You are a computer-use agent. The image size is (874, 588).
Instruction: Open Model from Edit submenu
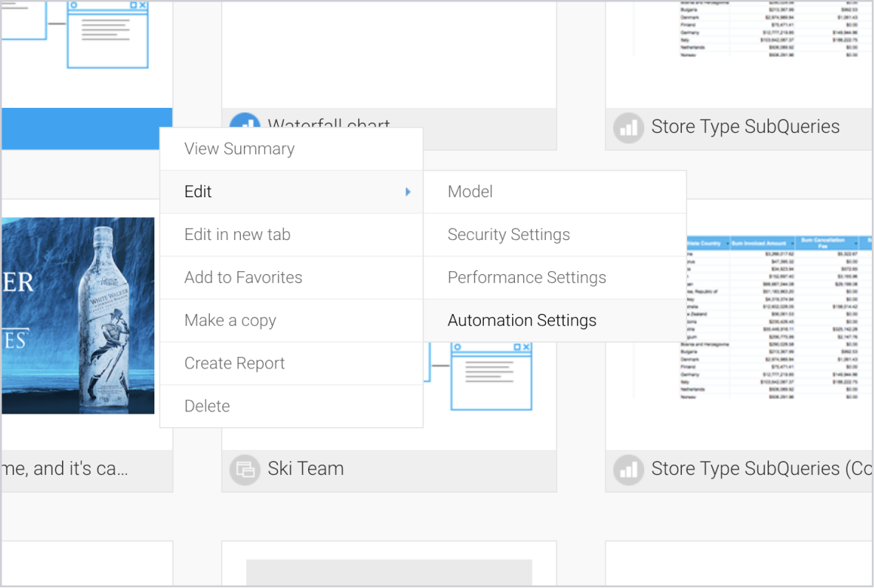click(470, 192)
